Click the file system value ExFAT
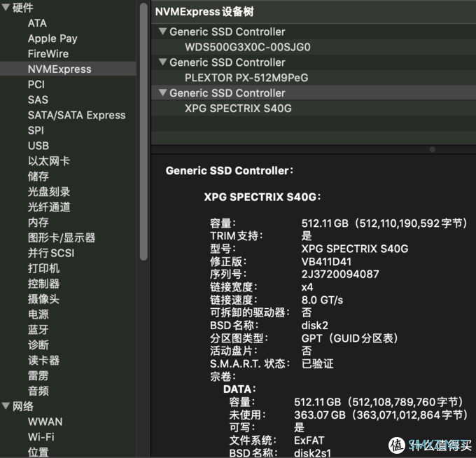The image size is (476, 458). point(309,440)
